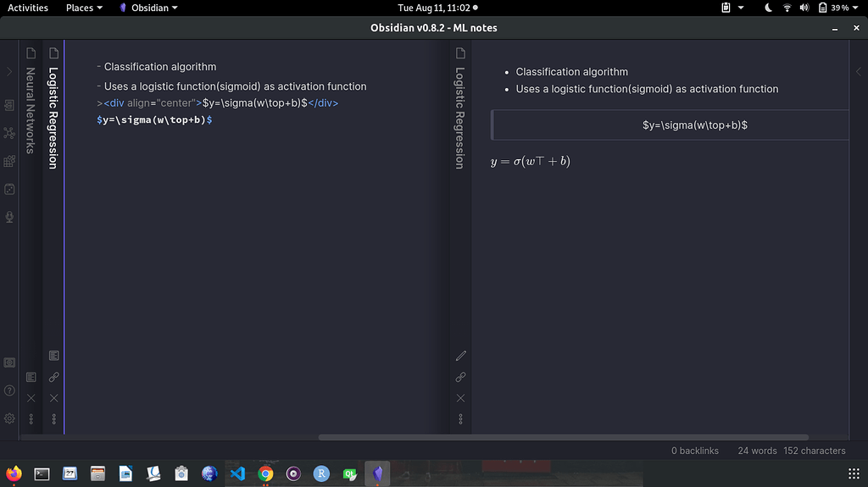The height and width of the screenshot is (487, 868).
Task: Open a random note with the dice icon
Action: pos(9,189)
